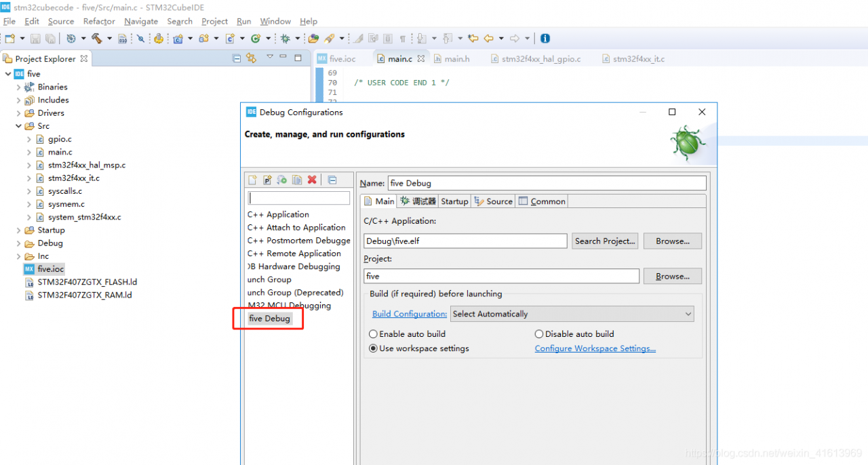
Task: Click the New Class toolbar icon
Action: pyautogui.click(x=256, y=39)
